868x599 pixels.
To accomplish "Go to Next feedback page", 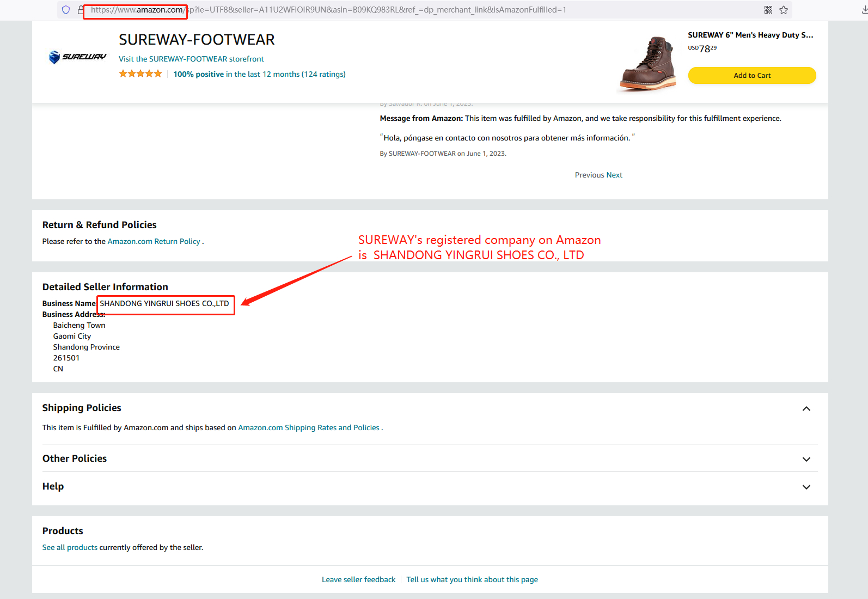I will (614, 175).
